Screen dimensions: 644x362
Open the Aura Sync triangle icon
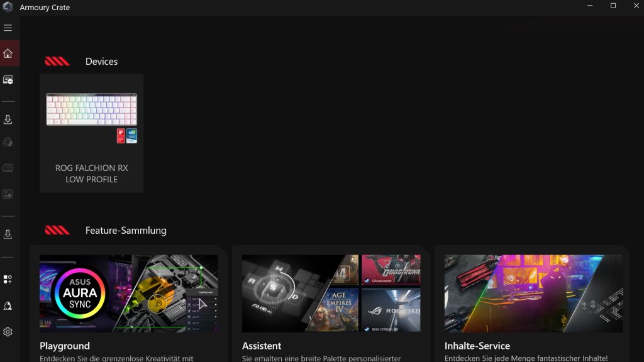(8, 142)
